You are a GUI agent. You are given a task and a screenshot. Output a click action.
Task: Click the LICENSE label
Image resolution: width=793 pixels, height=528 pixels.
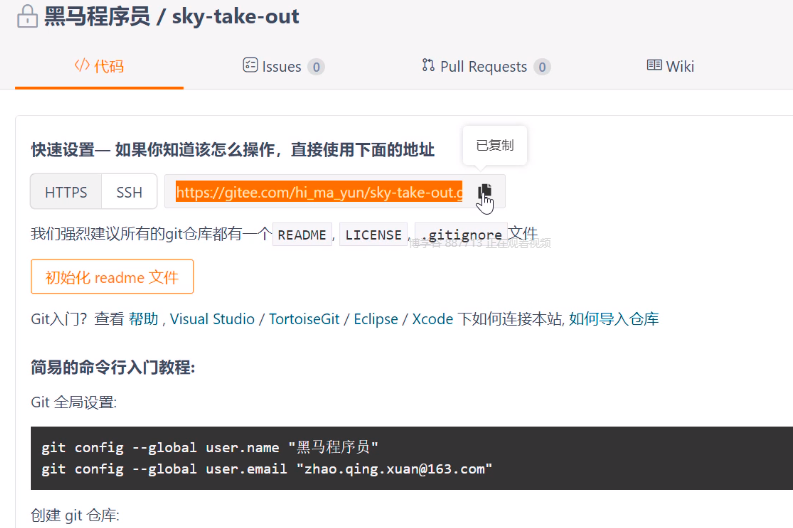[x=373, y=235]
